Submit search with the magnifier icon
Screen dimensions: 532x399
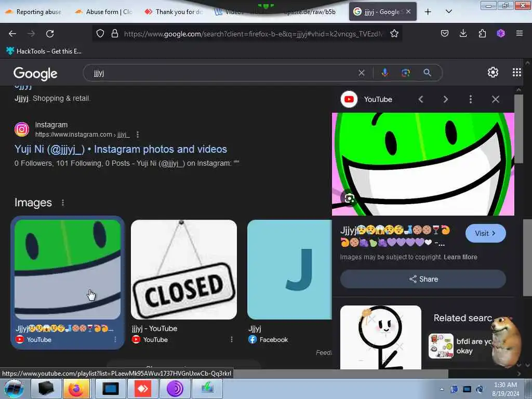click(427, 73)
